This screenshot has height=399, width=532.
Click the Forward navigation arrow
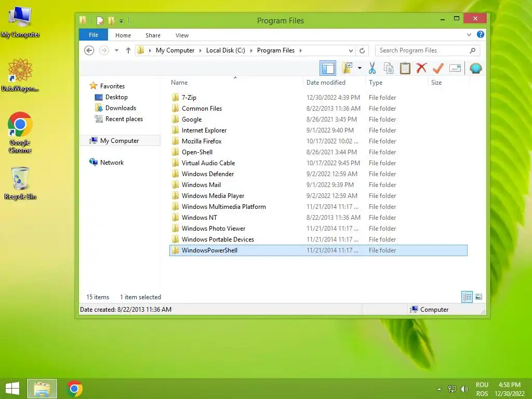click(x=104, y=50)
